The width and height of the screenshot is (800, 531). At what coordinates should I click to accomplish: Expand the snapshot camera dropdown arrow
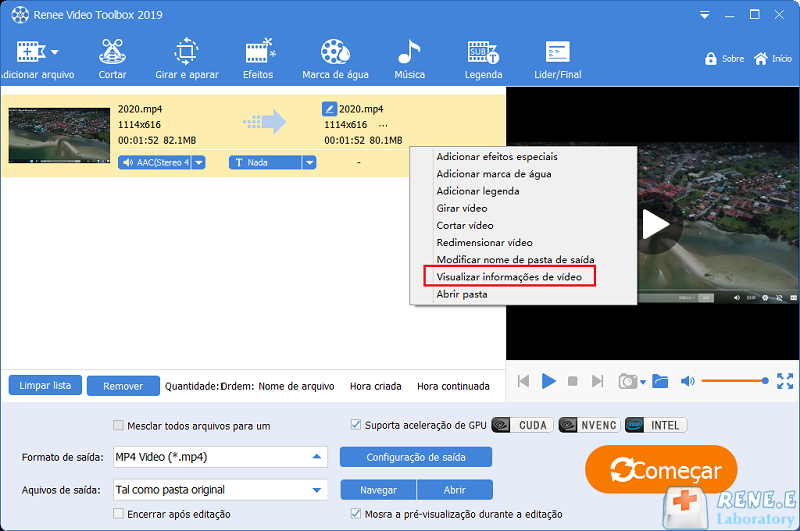coord(643,382)
